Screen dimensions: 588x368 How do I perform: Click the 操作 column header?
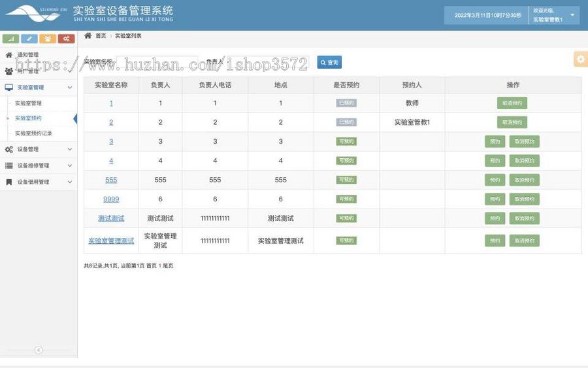pos(513,85)
